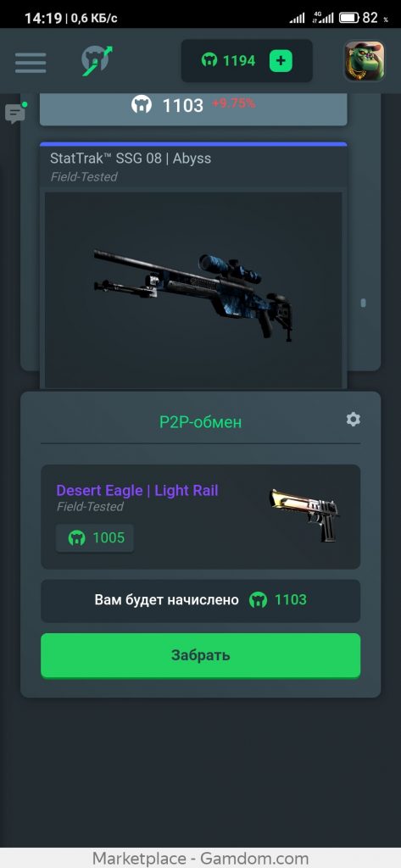Tap the coin icon beside 1103 payout

click(258, 600)
